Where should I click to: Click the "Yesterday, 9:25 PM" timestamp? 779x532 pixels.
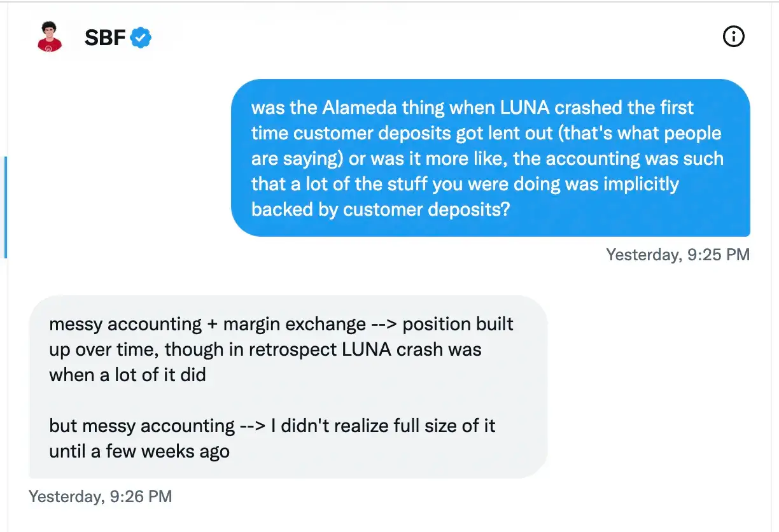(678, 255)
